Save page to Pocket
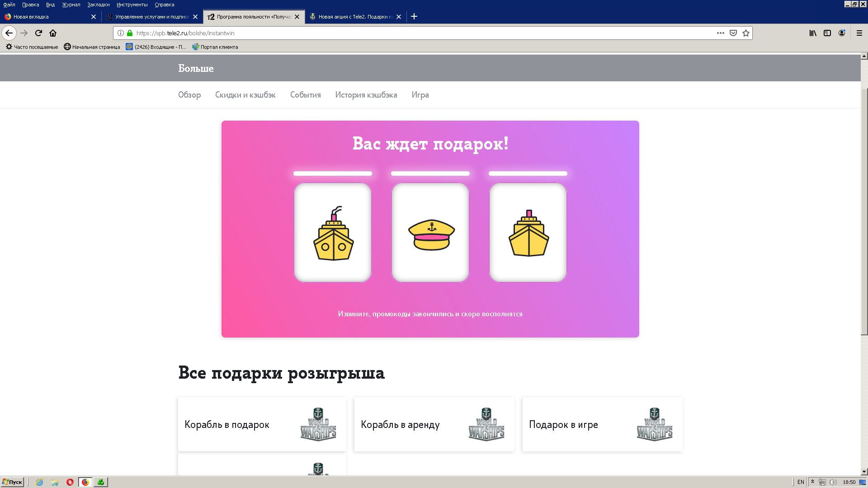 (733, 33)
